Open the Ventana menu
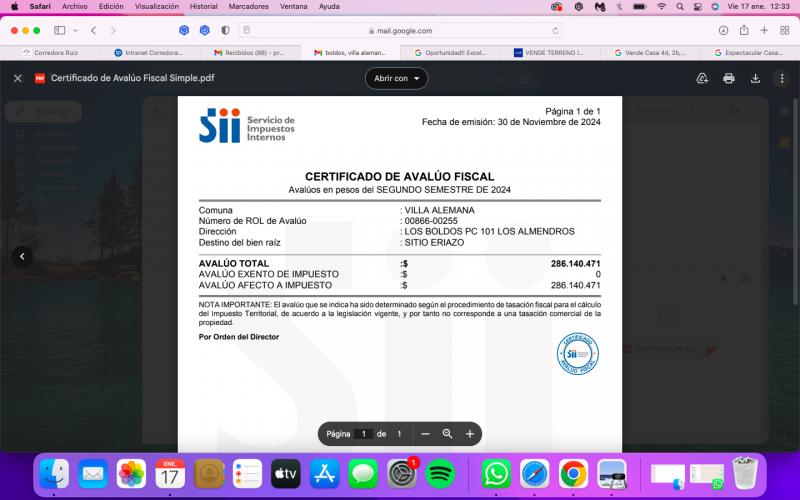 (x=294, y=7)
